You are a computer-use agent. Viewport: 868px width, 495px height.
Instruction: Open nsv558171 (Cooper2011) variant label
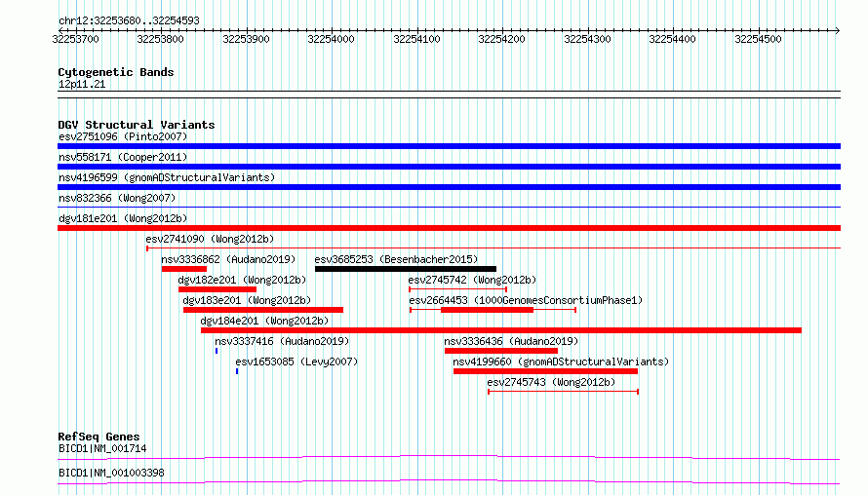(123, 157)
